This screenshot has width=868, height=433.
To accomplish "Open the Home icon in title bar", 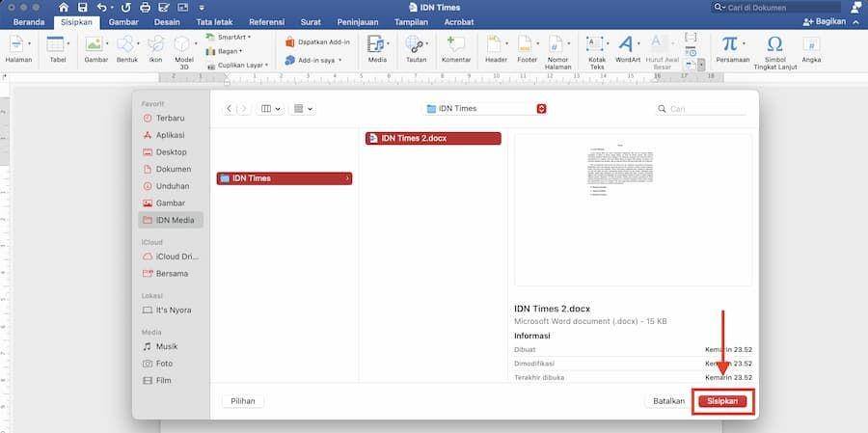I will [x=64, y=7].
